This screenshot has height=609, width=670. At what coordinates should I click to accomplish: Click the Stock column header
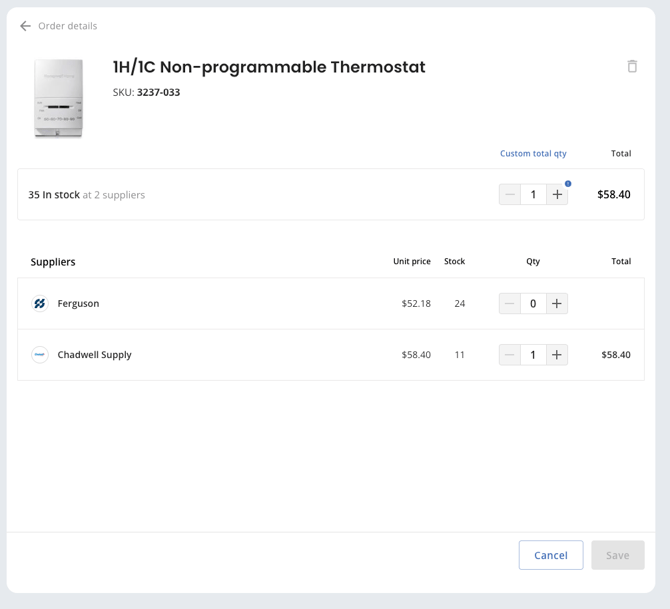454,261
